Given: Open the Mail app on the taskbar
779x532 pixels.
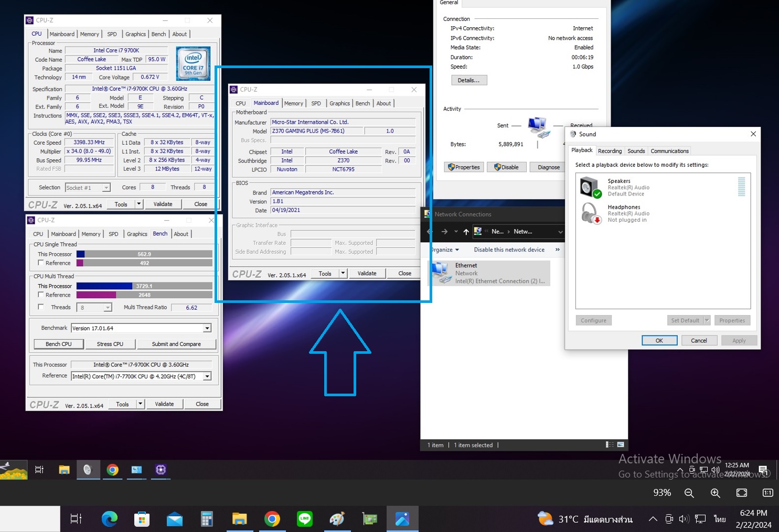Looking at the screenshot, I should pyautogui.click(x=175, y=519).
